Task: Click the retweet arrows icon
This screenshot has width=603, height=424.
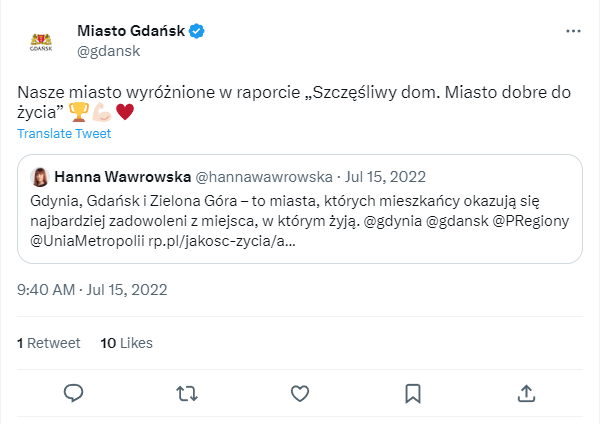Action: 186,393
